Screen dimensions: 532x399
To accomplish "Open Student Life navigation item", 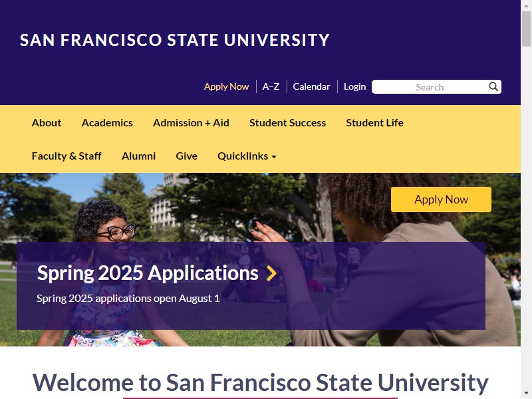I will coord(374,123).
